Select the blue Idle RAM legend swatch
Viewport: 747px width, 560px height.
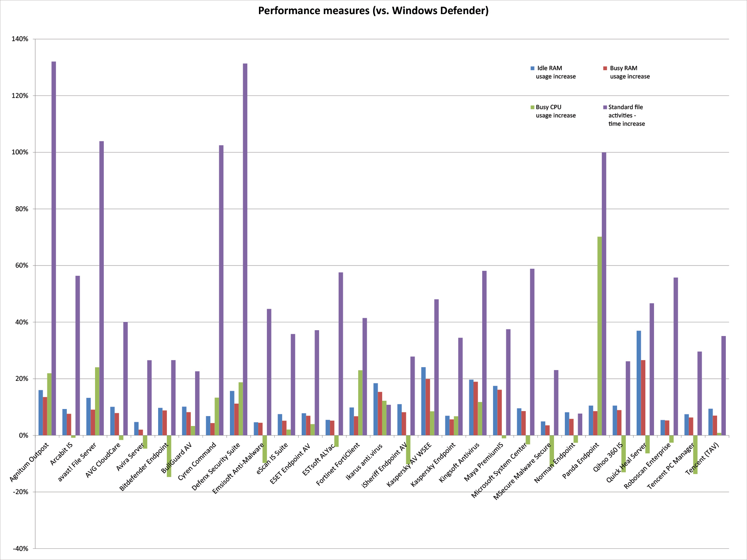[532, 68]
